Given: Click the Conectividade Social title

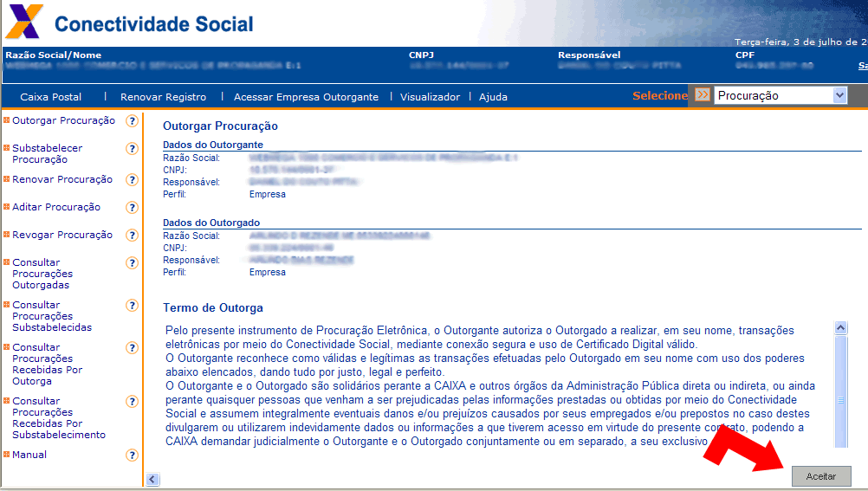Looking at the screenshot, I should tap(154, 24).
